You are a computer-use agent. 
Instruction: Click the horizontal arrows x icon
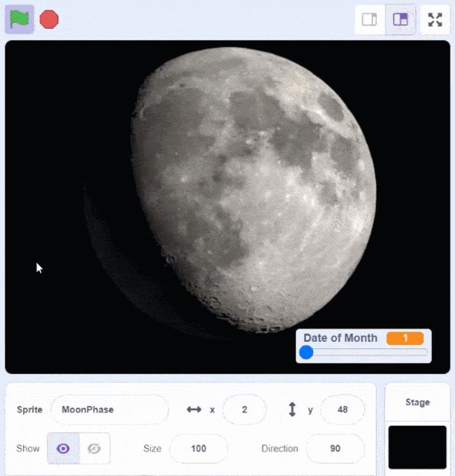coord(194,409)
